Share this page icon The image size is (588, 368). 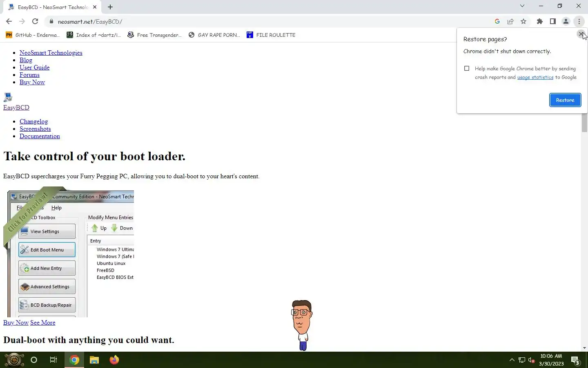pyautogui.click(x=510, y=21)
